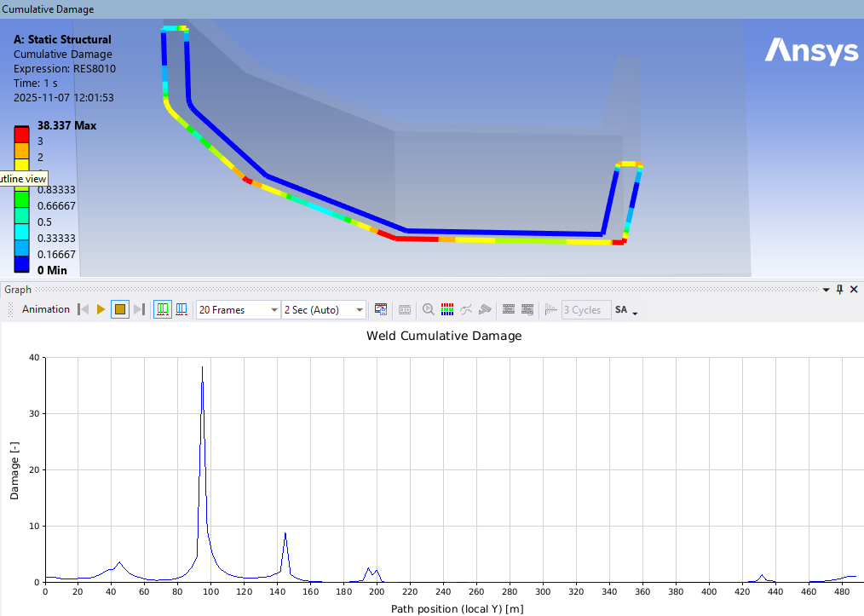The image size is (864, 616).
Task: Toggle Distributed animation mode
Action: click(162, 310)
